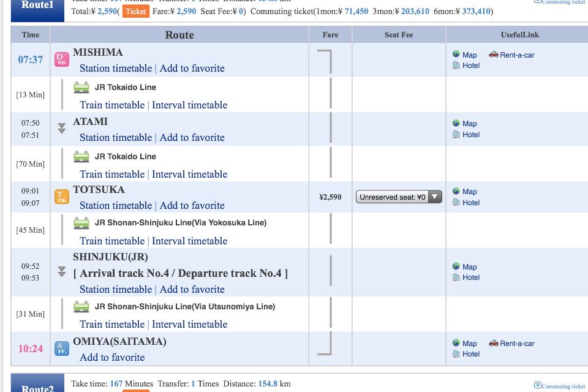Open Interval timetable for Mishima–Atami Tokaido Line
The height and width of the screenshot is (392, 588).
pos(189,105)
